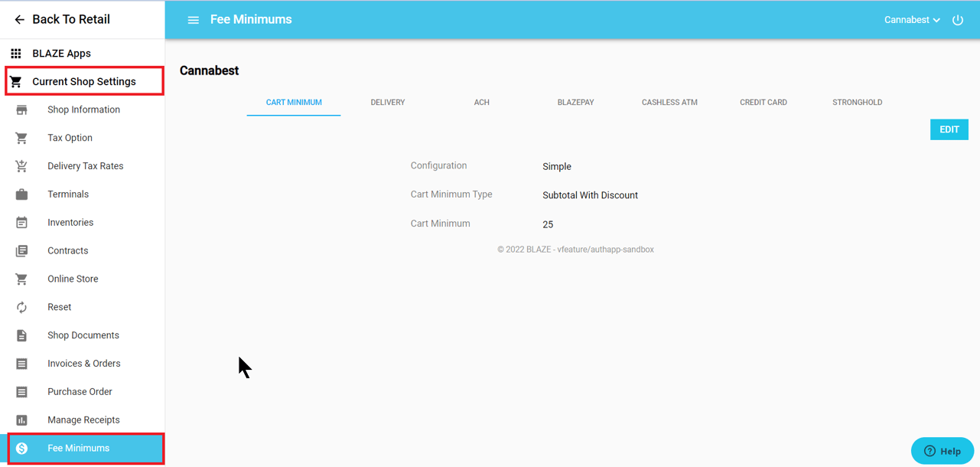This screenshot has height=467, width=980.
Task: Click the hamburger menu icon
Action: tap(193, 20)
